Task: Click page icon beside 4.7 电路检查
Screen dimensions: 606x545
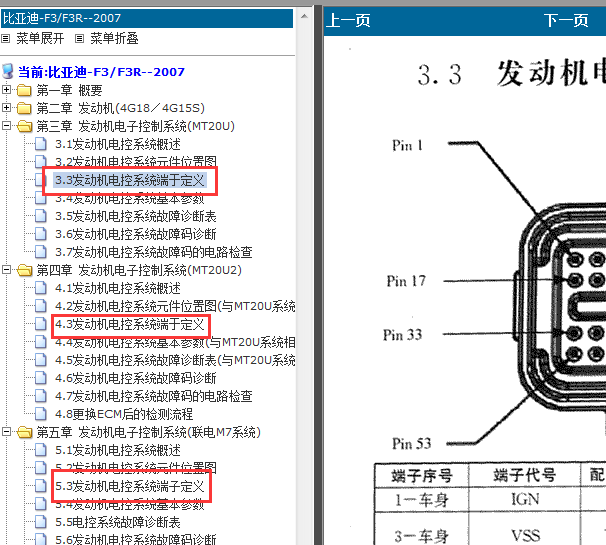Action: pos(41,395)
